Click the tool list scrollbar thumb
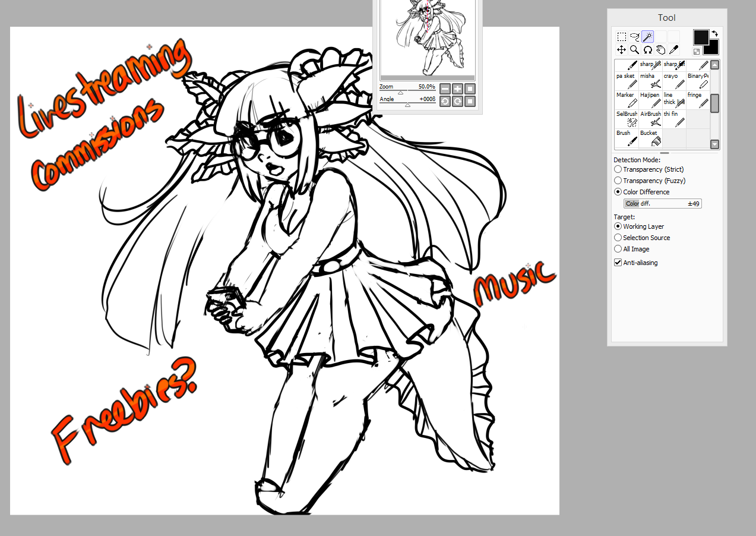Image resolution: width=756 pixels, height=536 pixels. (714, 103)
